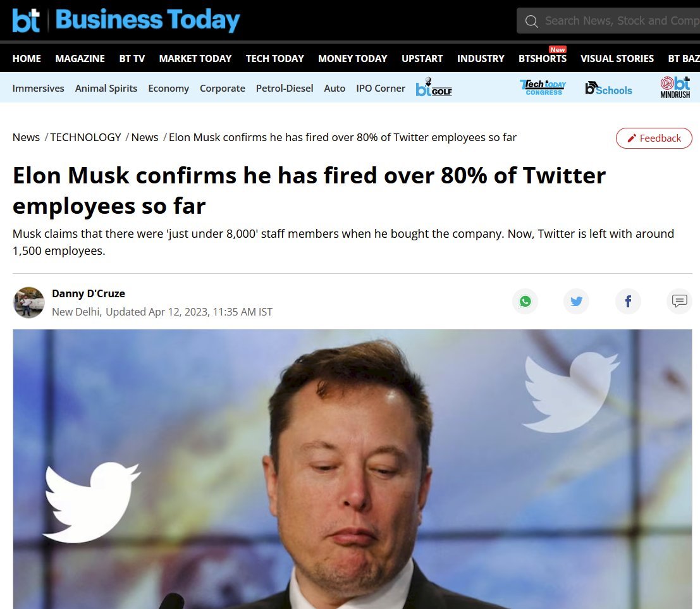Open VISUAL STORIES section
The width and height of the screenshot is (700, 609).
click(x=617, y=58)
